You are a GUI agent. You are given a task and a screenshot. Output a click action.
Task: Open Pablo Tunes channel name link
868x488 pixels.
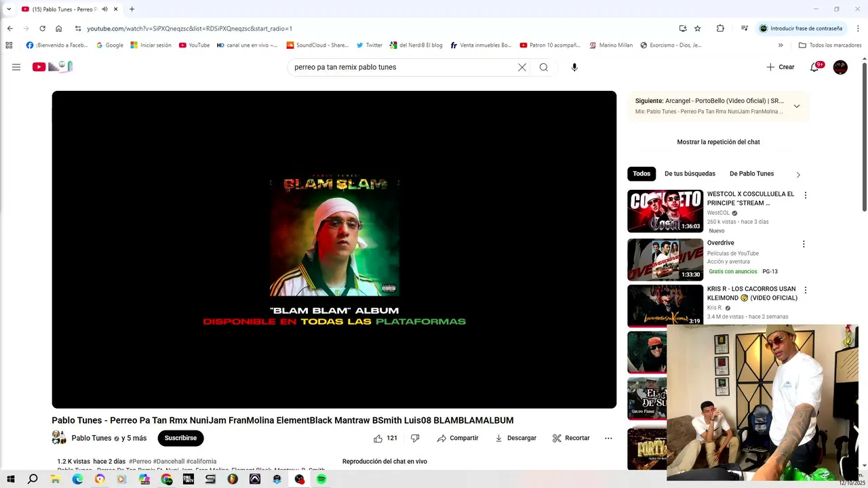[91, 439]
